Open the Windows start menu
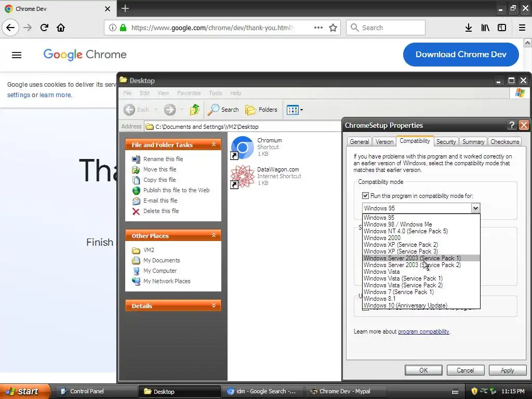The height and width of the screenshot is (399, 532). pyautogui.click(x=25, y=391)
